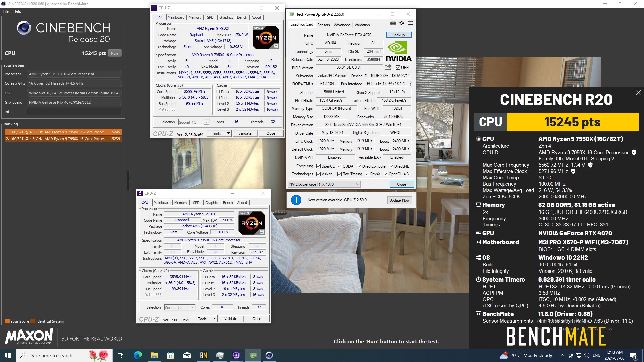
Task: Open Microsoft Store from the taskbar
Action: (x=171, y=355)
